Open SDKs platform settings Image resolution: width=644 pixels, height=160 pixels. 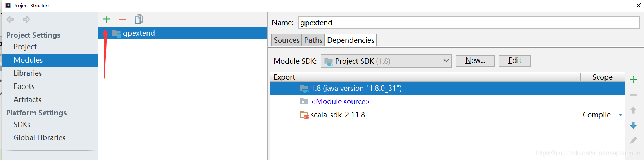pos(22,124)
